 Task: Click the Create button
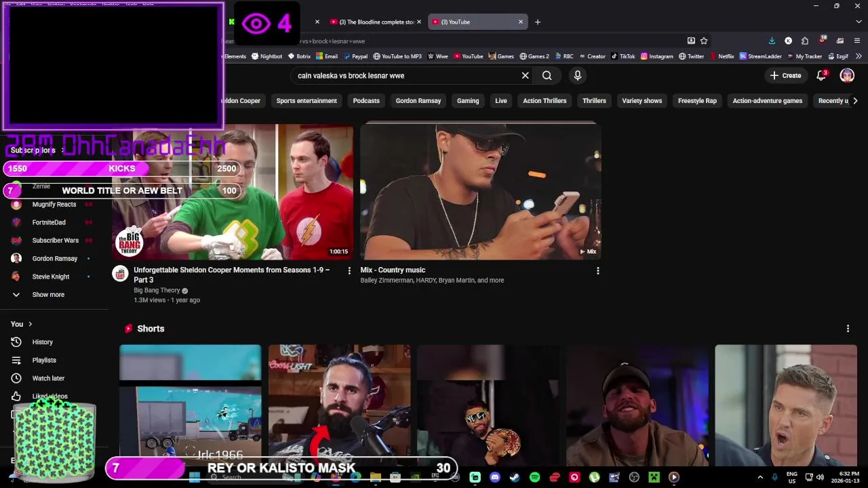point(786,75)
